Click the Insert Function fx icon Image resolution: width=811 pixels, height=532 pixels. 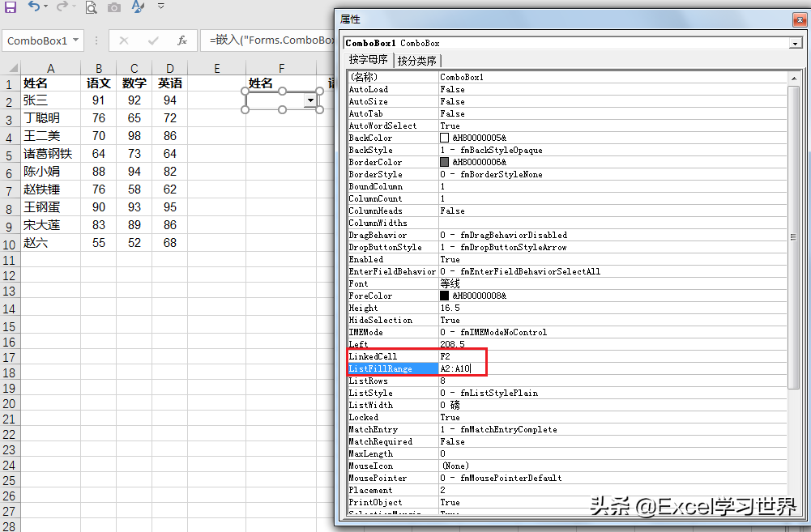click(182, 40)
